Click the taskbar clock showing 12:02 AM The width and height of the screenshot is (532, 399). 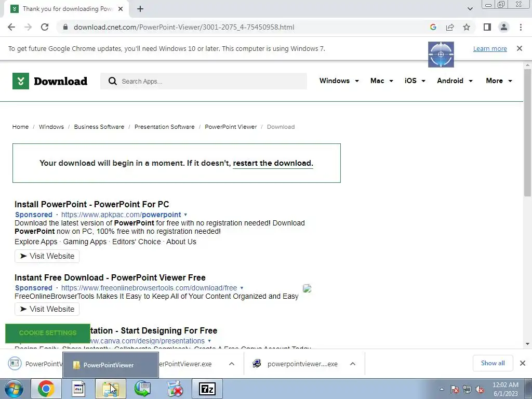[505, 389]
